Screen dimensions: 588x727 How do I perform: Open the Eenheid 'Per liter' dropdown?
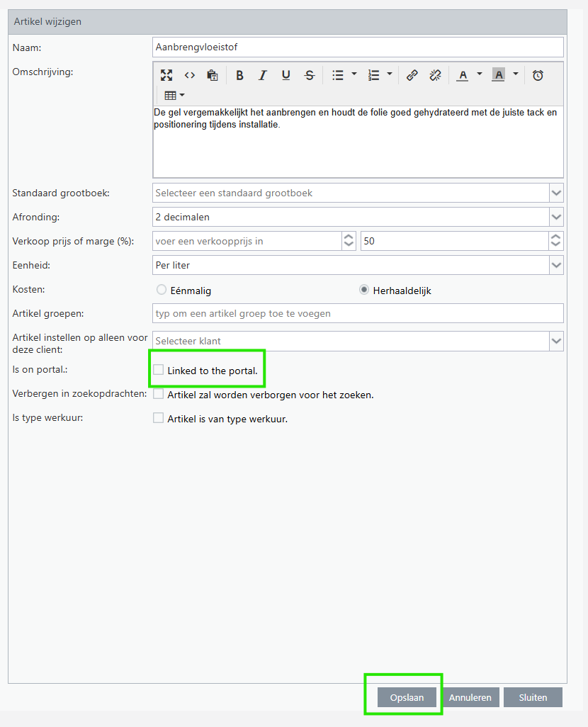[x=556, y=265]
